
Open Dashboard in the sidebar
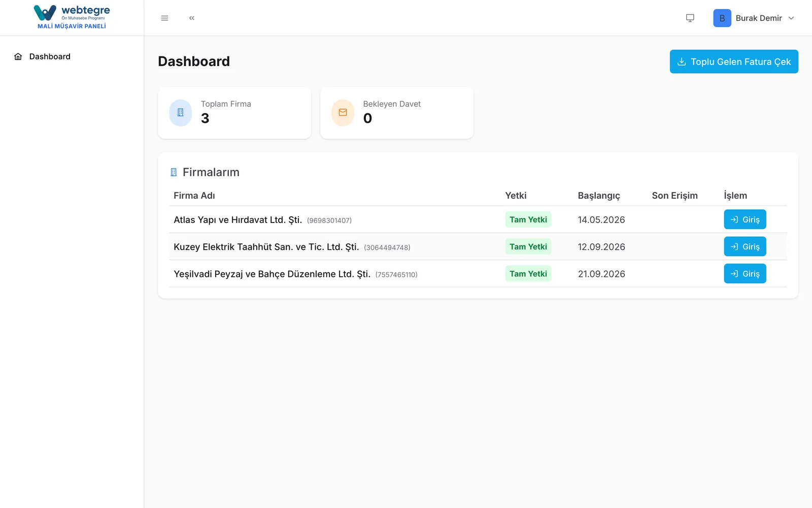(50, 56)
